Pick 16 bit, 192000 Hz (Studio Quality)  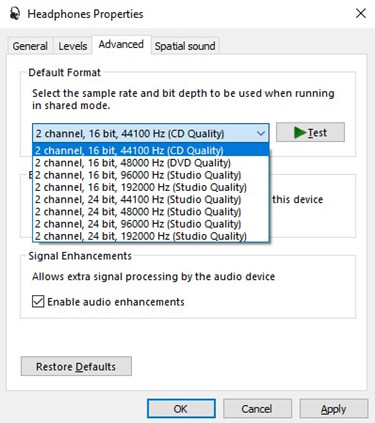tap(151, 187)
